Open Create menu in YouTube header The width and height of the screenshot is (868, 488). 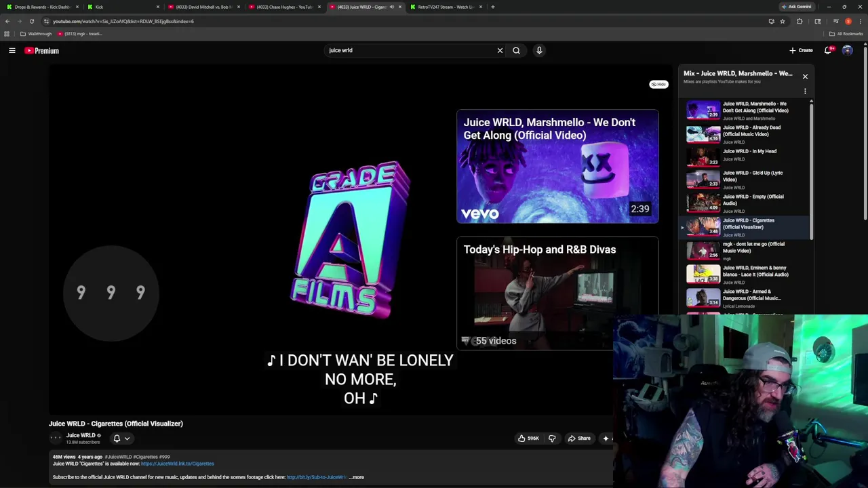[801, 50]
